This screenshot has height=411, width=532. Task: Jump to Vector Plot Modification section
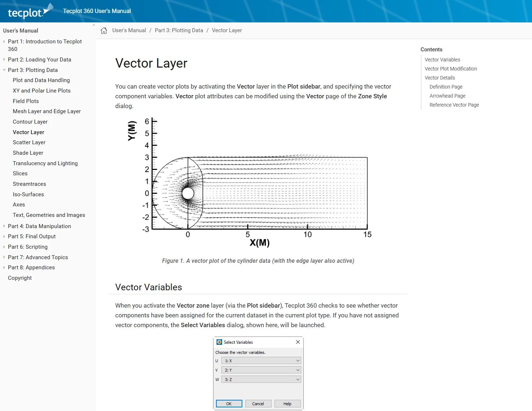pos(451,69)
